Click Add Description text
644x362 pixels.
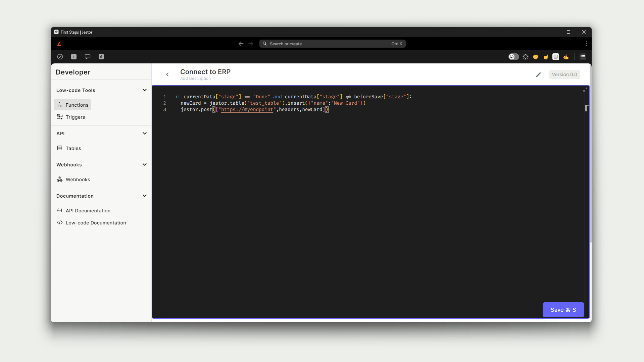[x=195, y=79]
